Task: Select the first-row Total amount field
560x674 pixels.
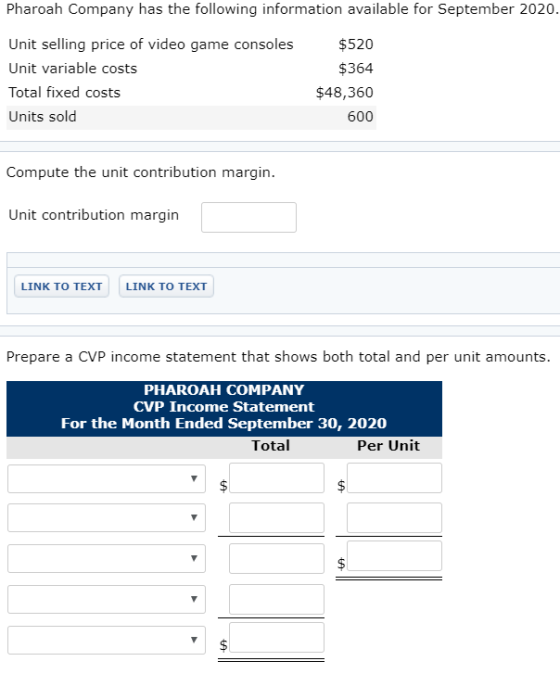Action: (x=276, y=478)
